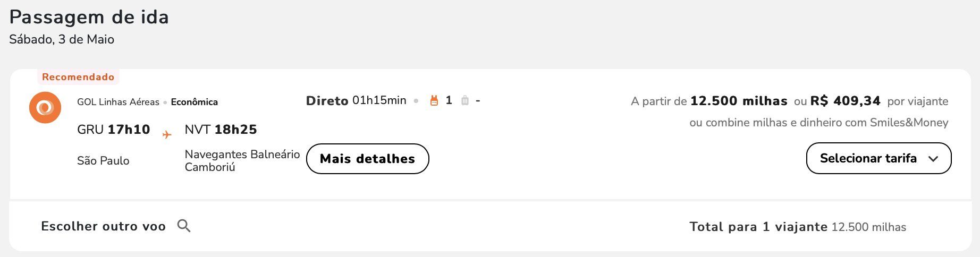This screenshot has width=980, height=257.
Task: Click the grey checked luggage icon
Action: [x=465, y=100]
